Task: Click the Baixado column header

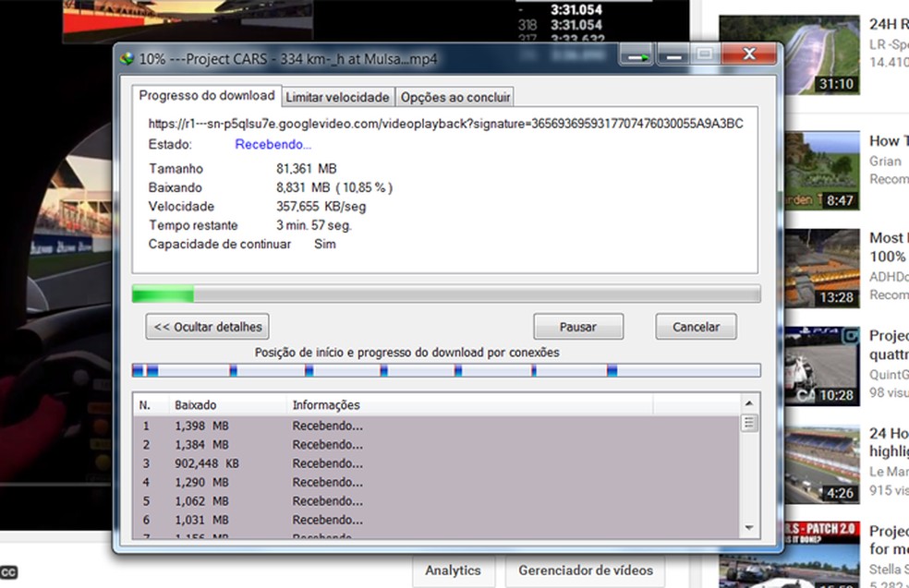Action: click(x=227, y=405)
